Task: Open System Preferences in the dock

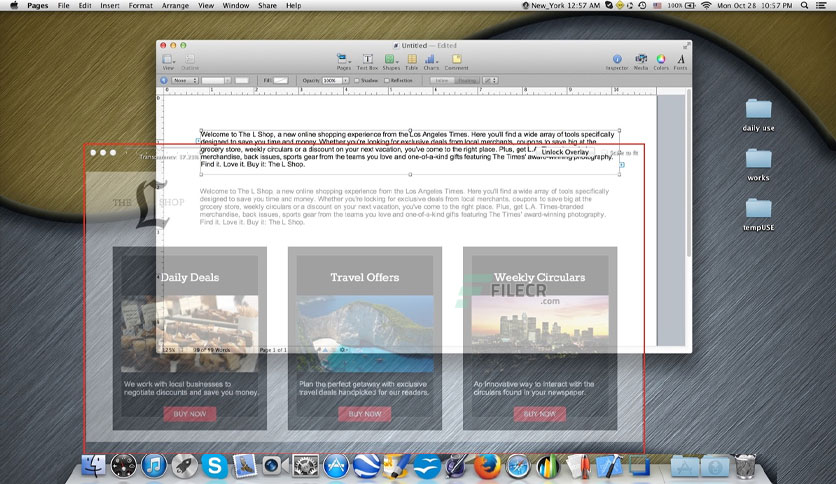Action: click(x=306, y=466)
